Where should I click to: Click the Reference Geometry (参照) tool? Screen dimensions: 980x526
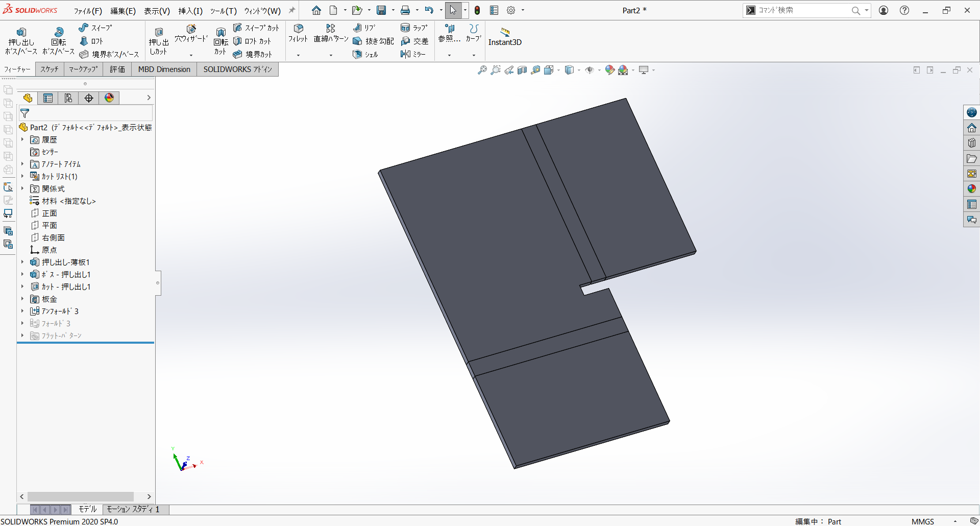449,34
